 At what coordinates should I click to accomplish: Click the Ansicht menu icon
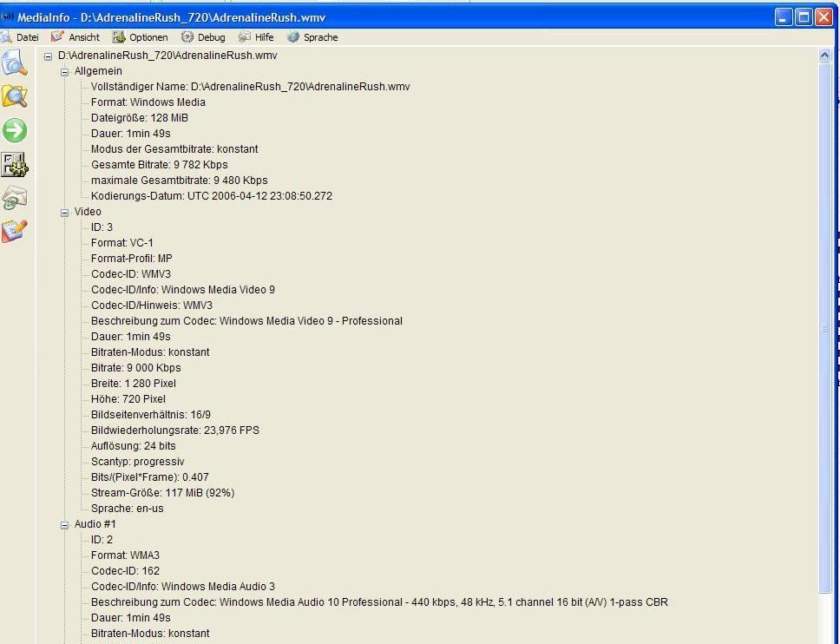[56, 37]
